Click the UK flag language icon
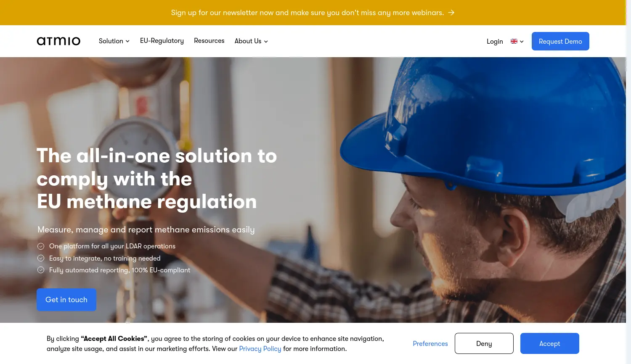The image size is (631, 364). click(x=514, y=41)
